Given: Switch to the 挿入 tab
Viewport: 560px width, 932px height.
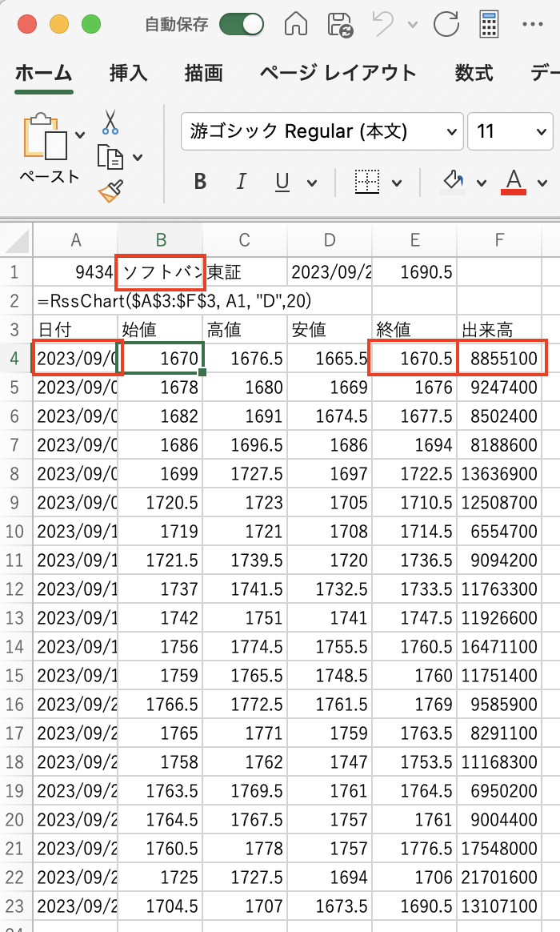Looking at the screenshot, I should coord(129,74).
